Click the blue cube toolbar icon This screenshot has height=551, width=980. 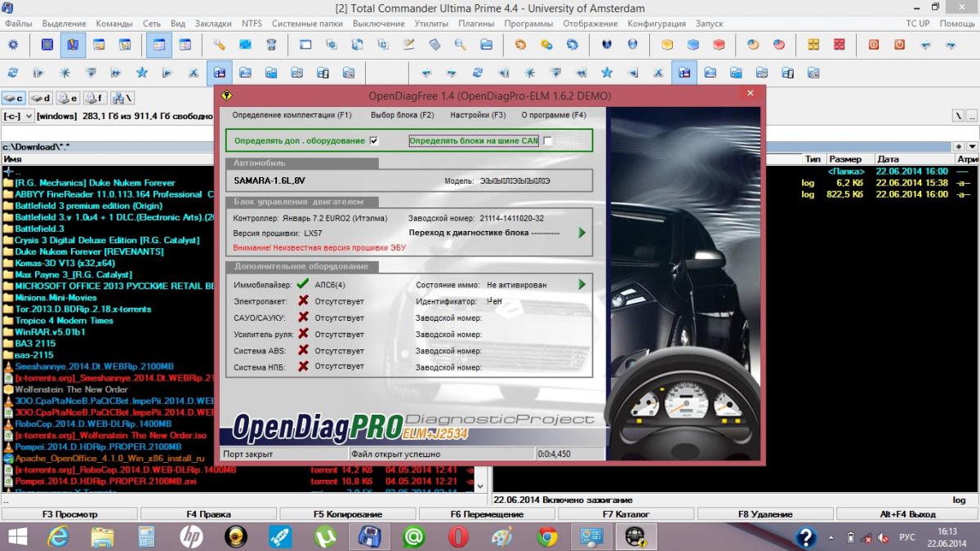(693, 45)
